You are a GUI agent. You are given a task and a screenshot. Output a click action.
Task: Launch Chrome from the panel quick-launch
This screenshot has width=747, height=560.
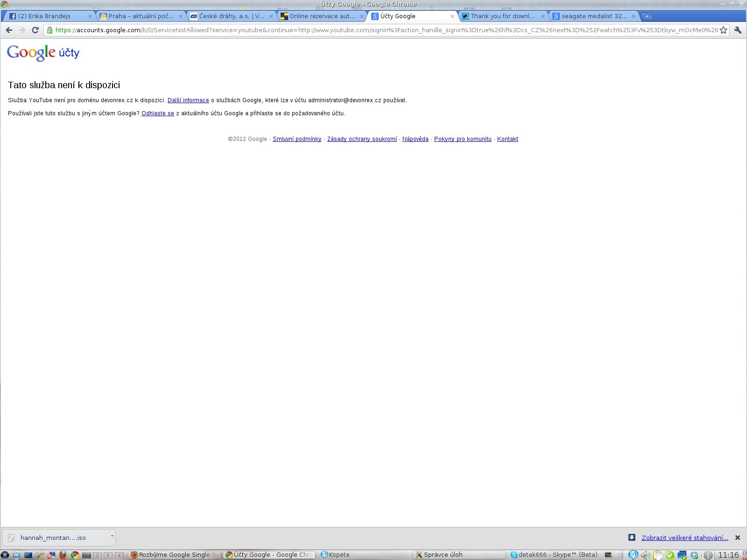click(75, 555)
